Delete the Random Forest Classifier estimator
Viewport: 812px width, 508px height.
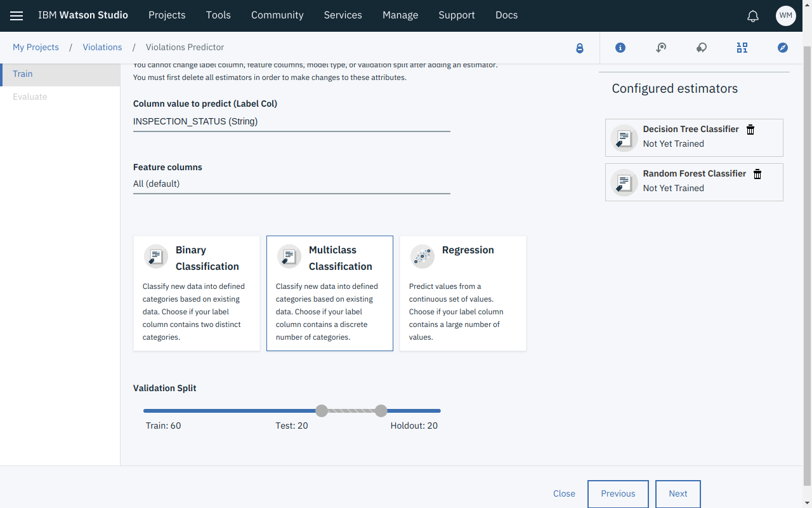click(757, 174)
